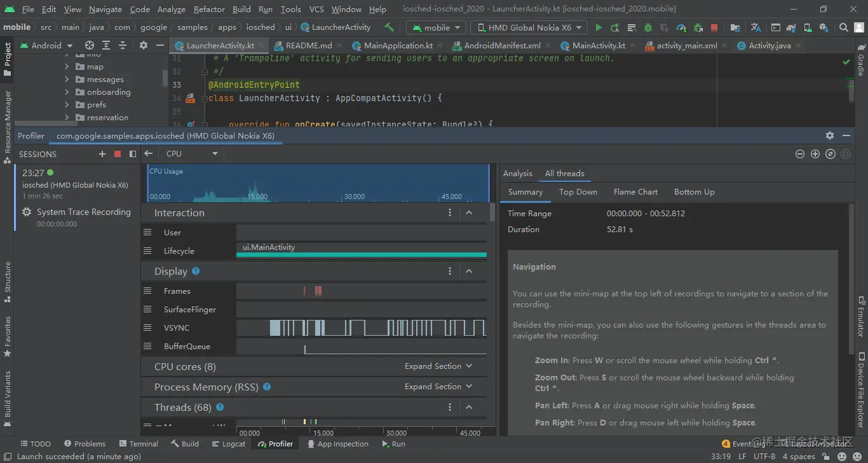Open the Resource Manager side panel

(x=7, y=126)
